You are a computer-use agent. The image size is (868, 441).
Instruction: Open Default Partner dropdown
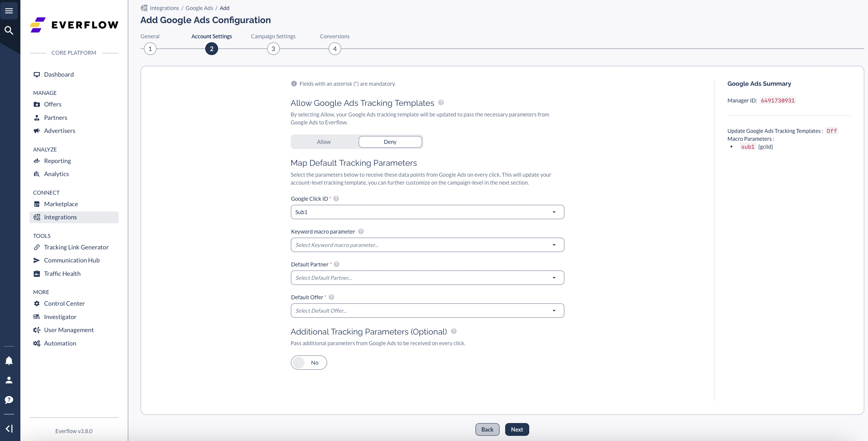[427, 278]
